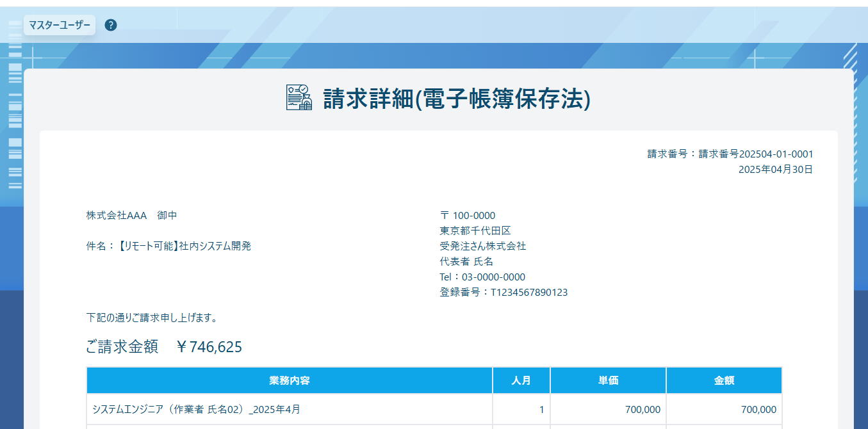Click the postal code 〒 100-0000
The width and height of the screenshot is (868, 429).
[468, 216]
